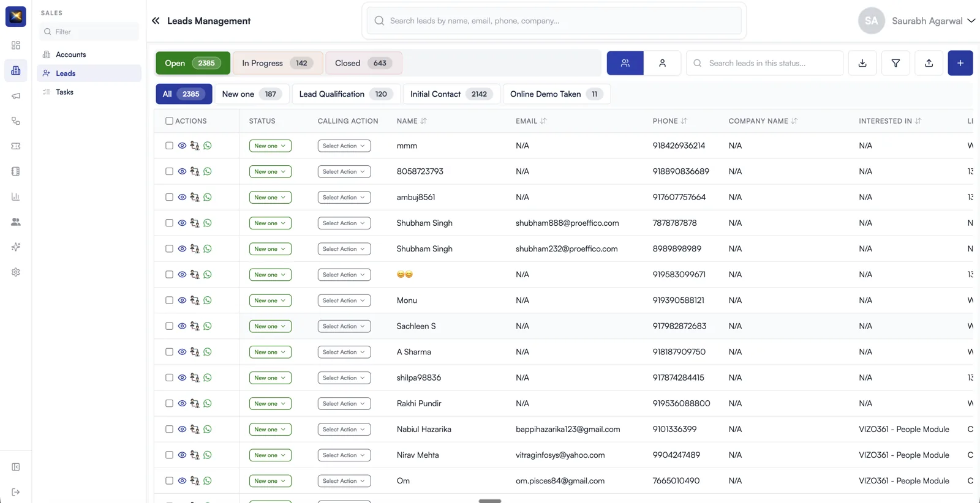Screen dimensions: 980x503
Task: Sort by Phone column header
Action: pos(670,121)
